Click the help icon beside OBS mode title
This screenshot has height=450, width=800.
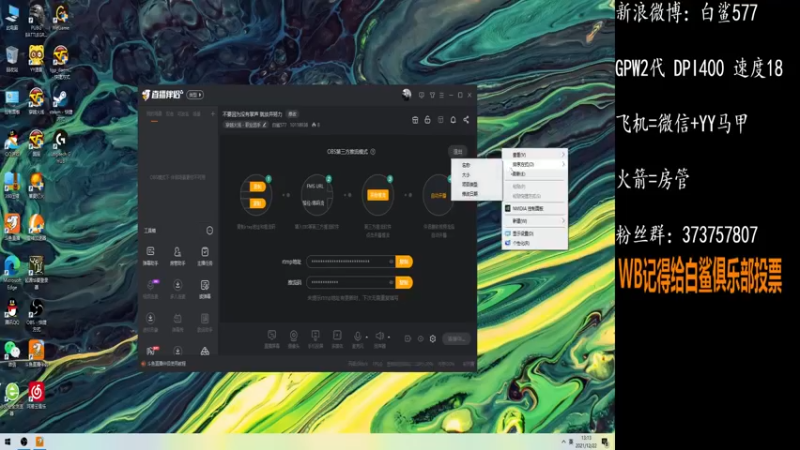373,152
